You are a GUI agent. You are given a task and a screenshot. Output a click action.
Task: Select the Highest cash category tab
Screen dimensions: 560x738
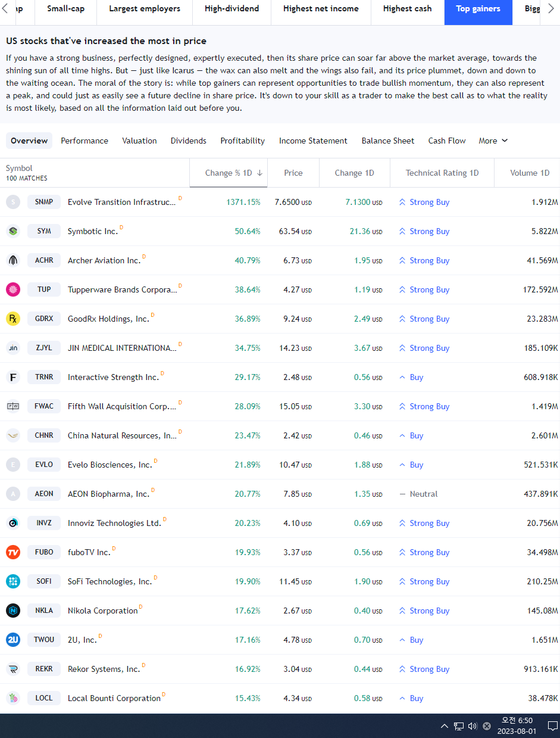pos(408,8)
